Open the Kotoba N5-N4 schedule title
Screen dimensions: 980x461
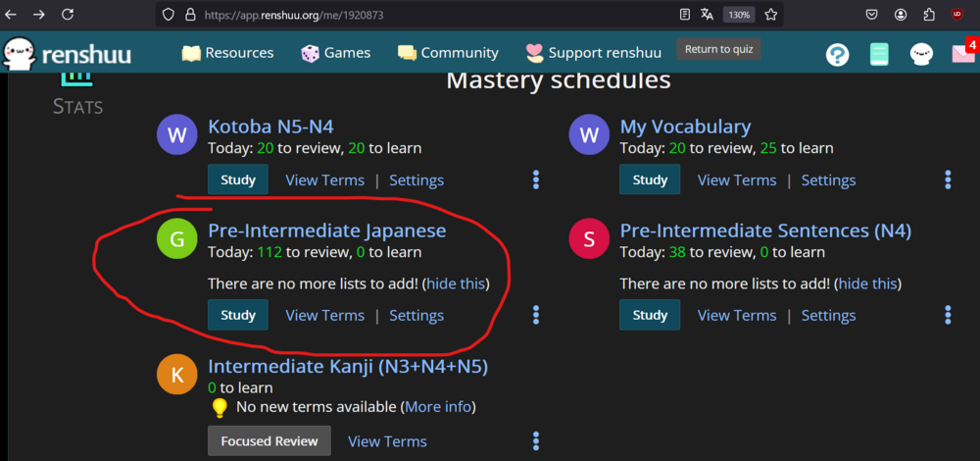coord(270,127)
